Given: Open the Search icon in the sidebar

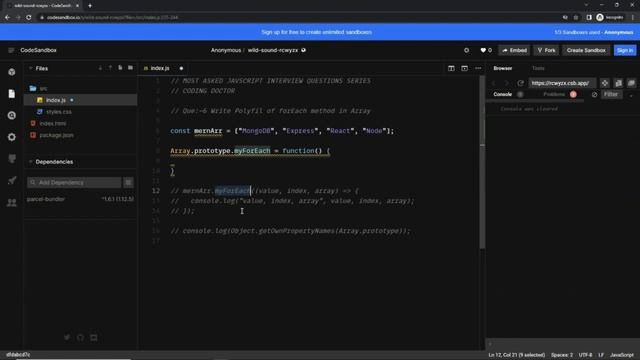Looking at the screenshot, I should point(12,116).
